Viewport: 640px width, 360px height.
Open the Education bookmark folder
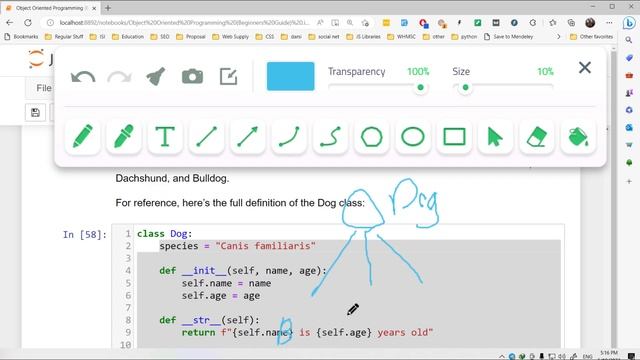click(128, 36)
